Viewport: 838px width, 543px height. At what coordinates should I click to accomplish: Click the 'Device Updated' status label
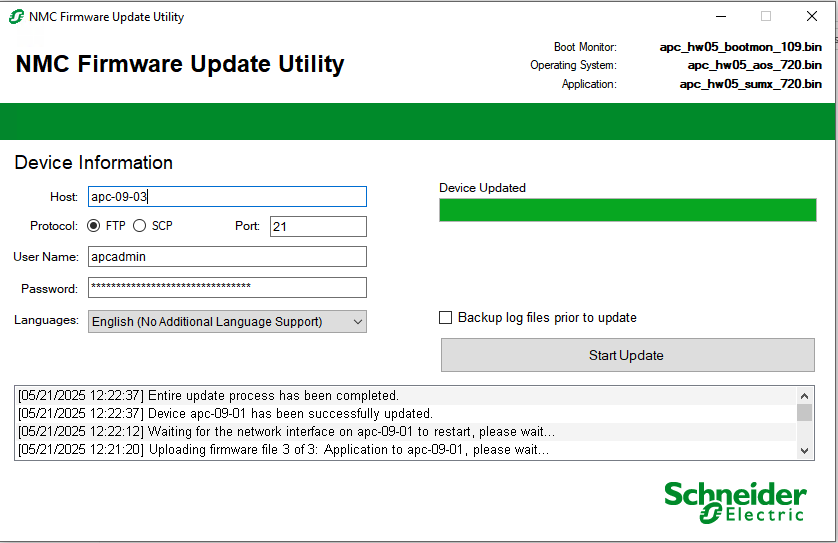pos(482,188)
